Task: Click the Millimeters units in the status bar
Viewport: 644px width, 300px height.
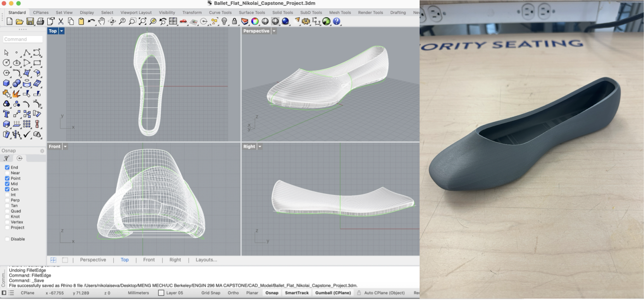Action: click(x=139, y=293)
